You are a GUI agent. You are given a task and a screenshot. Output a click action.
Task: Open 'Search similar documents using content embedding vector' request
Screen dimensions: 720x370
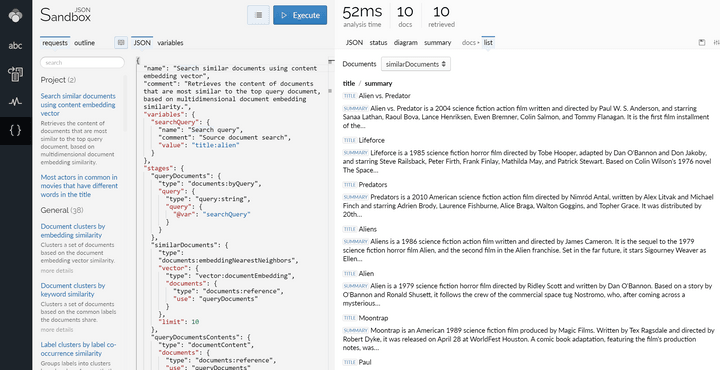(78, 105)
